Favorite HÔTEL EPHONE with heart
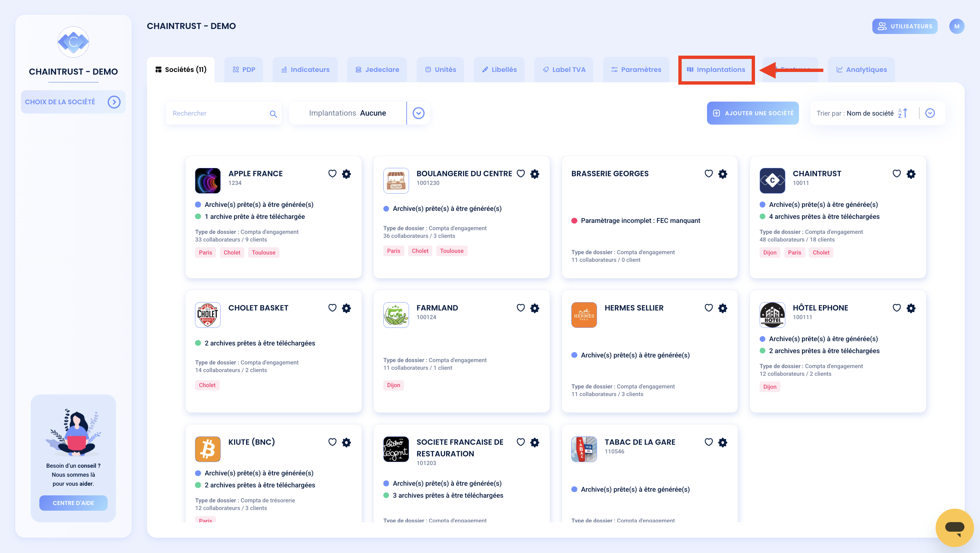 pyautogui.click(x=897, y=308)
